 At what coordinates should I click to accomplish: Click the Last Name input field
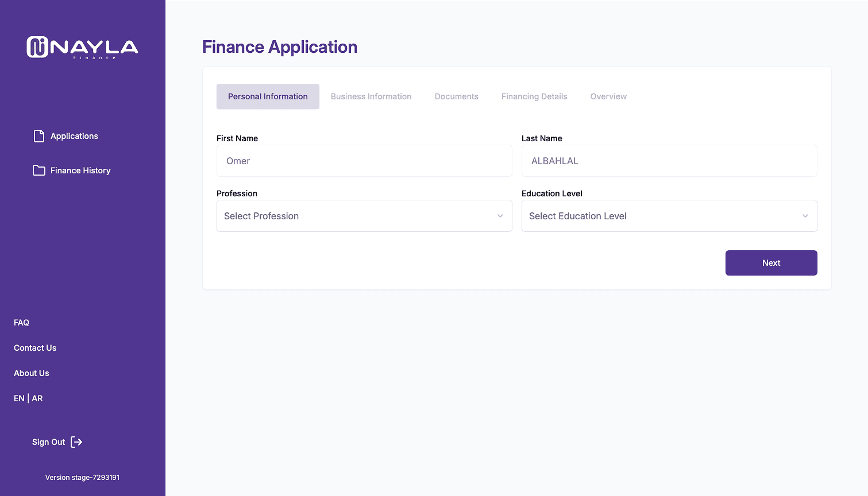point(669,161)
